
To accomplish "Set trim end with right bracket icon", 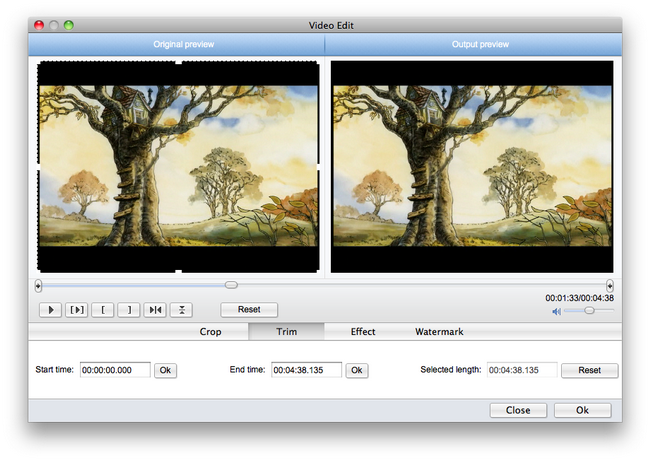I will tap(129, 310).
